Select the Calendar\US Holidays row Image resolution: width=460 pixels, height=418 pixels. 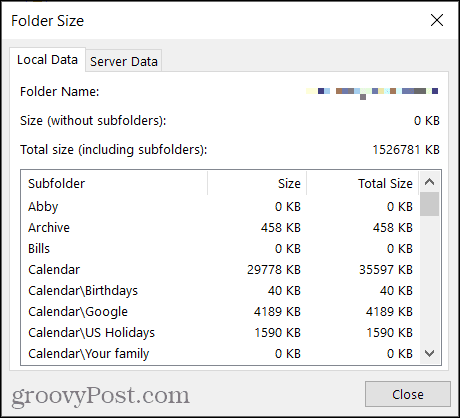coord(220,333)
